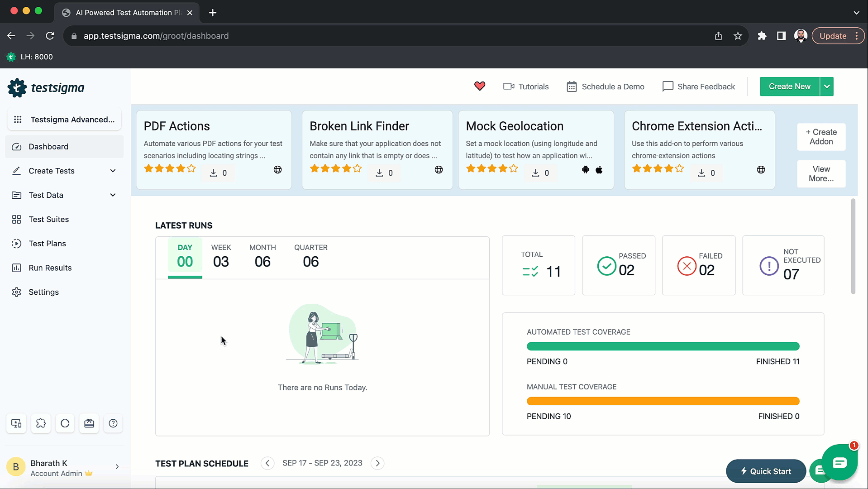Open Create New dropdown arrow
Image resolution: width=868 pixels, height=489 pixels.
[827, 86]
